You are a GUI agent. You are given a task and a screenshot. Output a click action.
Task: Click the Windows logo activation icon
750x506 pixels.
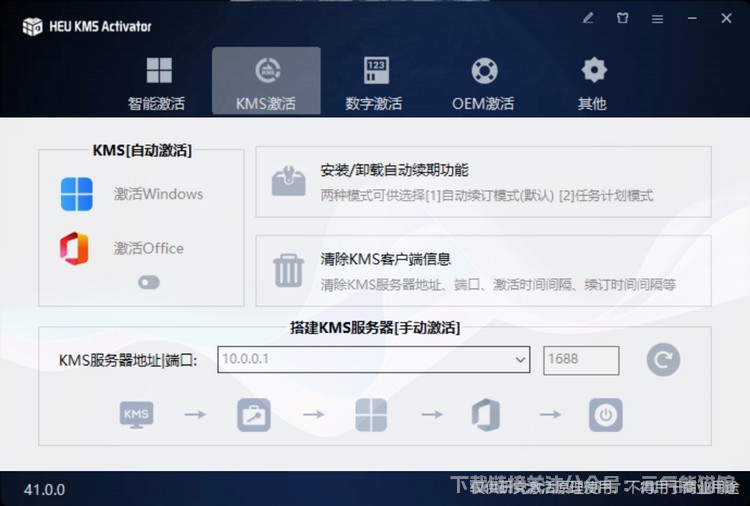click(x=76, y=194)
